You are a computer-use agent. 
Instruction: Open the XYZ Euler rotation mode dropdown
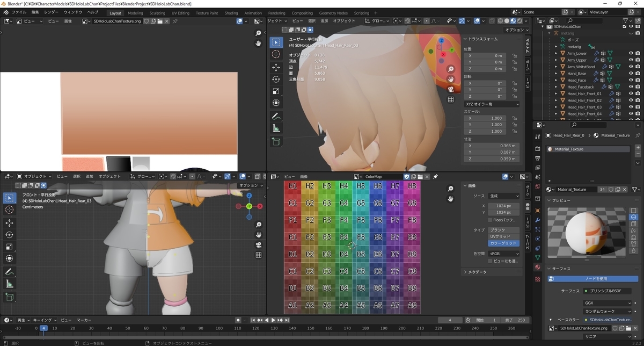point(491,104)
